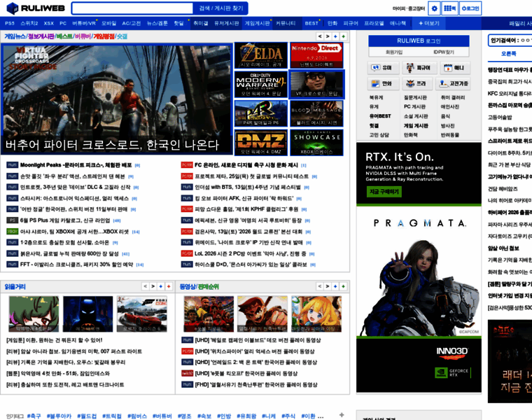Open 'FC 온라인' news headline

(246, 165)
